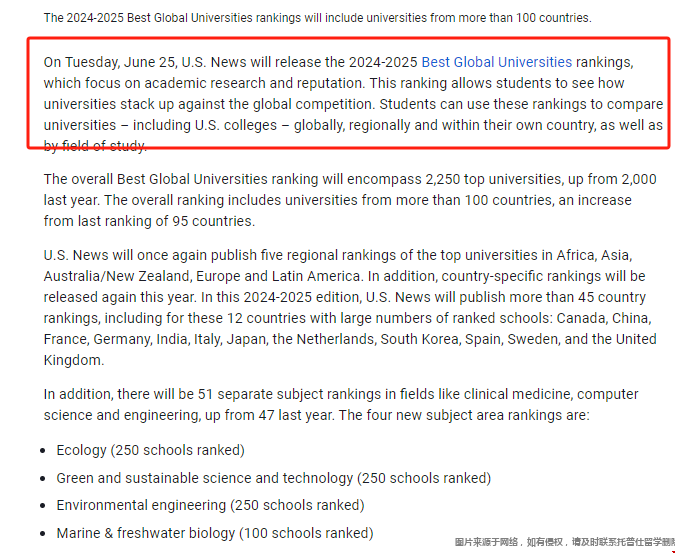The height and width of the screenshot is (553, 675).
Task: Click the subtitle line starting 'The 2024-2025 Best Global Universities rankings will include'
Action: point(318,18)
